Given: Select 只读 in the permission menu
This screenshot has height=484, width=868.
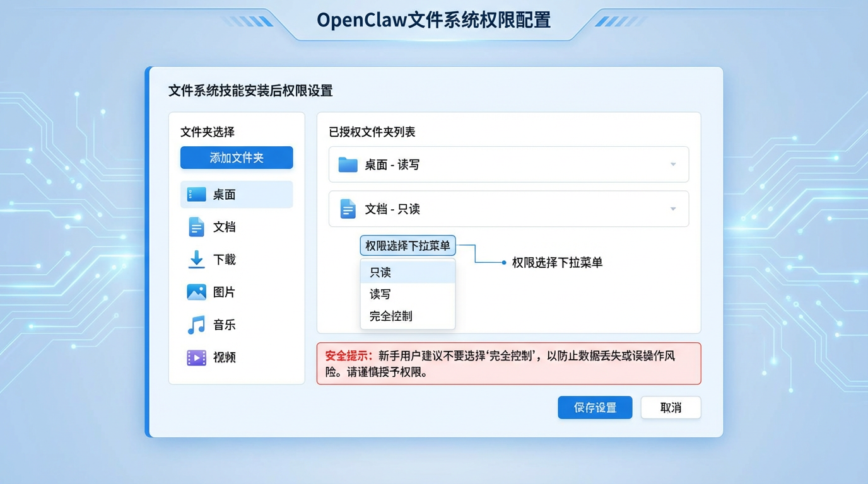Looking at the screenshot, I should [379, 272].
